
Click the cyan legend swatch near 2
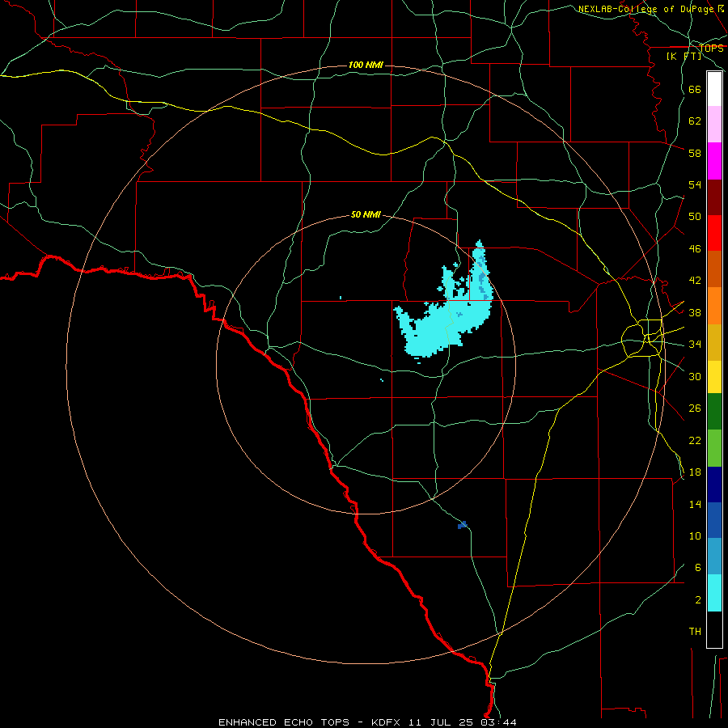(x=714, y=593)
